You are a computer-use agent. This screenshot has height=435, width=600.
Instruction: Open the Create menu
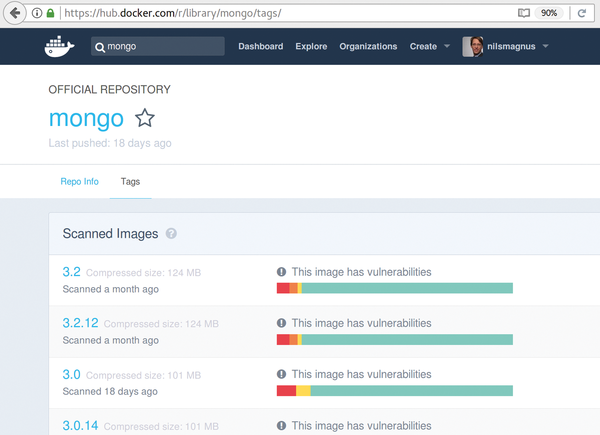pyautogui.click(x=423, y=46)
